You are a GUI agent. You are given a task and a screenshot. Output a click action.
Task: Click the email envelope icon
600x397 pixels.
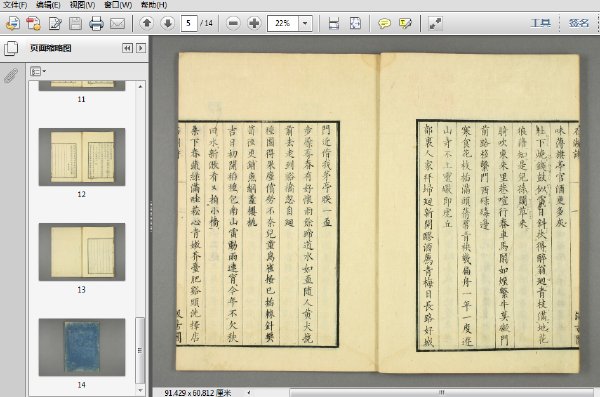pos(117,23)
